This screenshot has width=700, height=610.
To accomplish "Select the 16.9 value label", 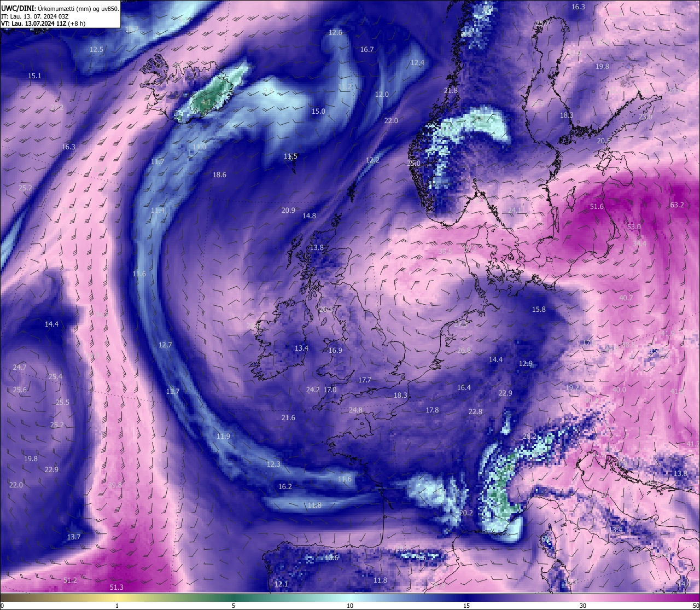I will pos(335,351).
